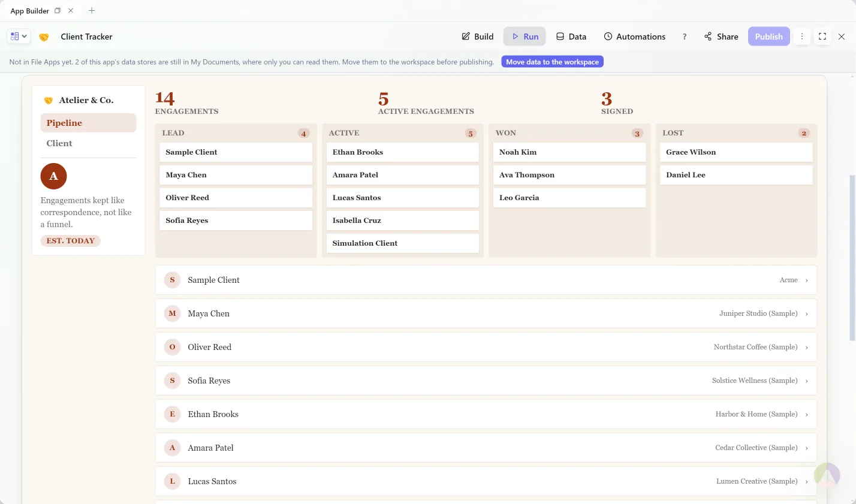
Task: Add a new tab with the plus icon
Action: coord(92,11)
